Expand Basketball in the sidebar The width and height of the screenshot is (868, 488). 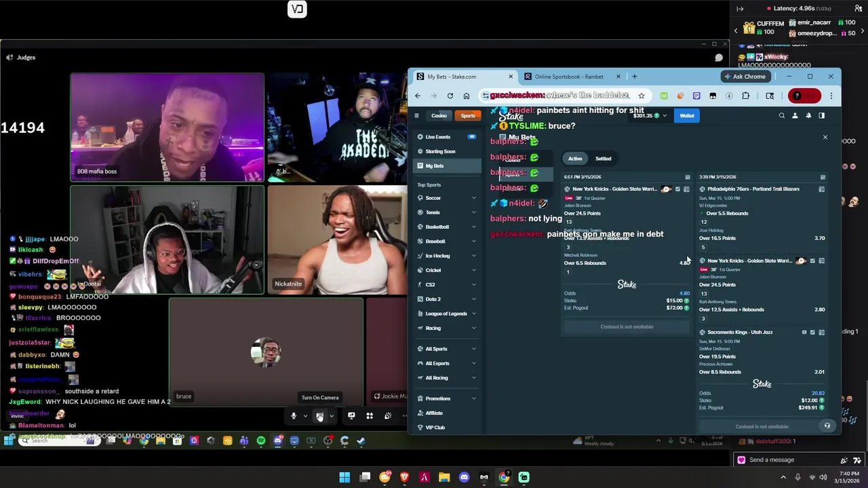click(474, 226)
